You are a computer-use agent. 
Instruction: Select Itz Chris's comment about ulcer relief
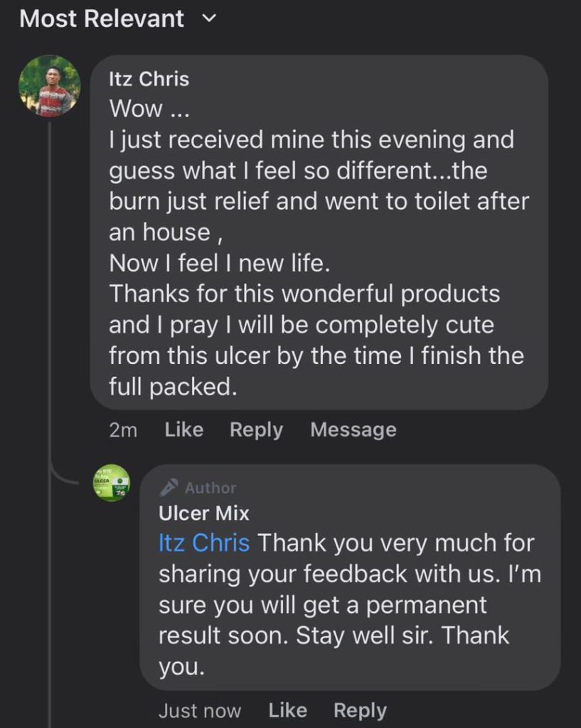(x=318, y=247)
